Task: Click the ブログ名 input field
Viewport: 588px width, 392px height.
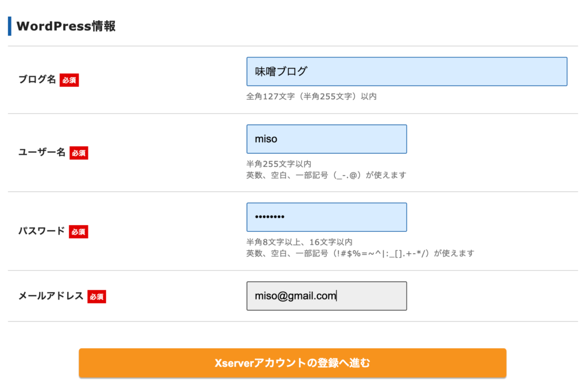Action: click(407, 72)
